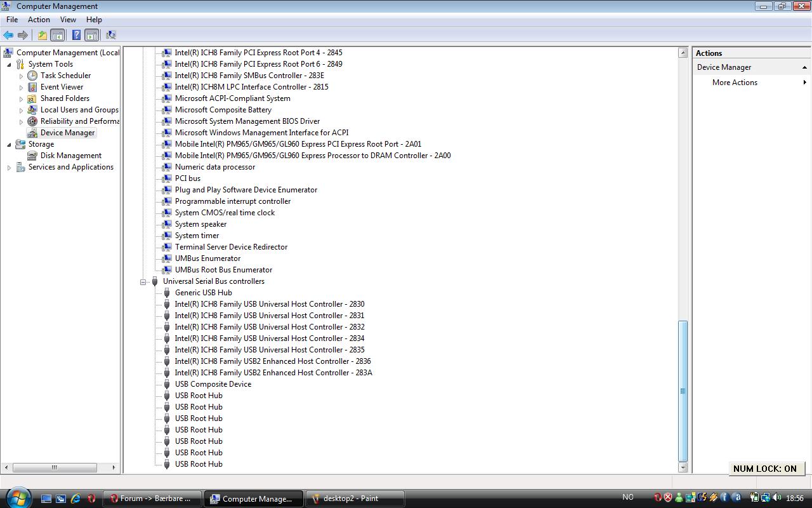
Task: Collapse the System Tools tree node
Action: (9, 64)
